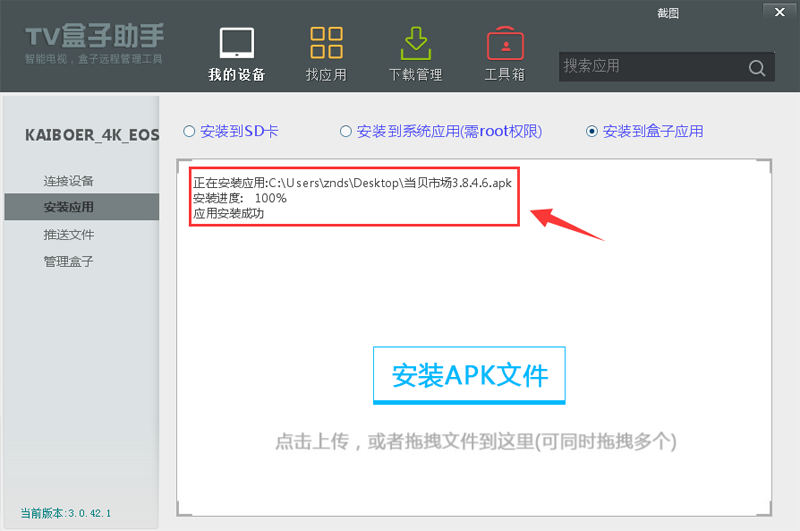
Task: Open 推送文件 in the sidebar
Action: click(68, 235)
